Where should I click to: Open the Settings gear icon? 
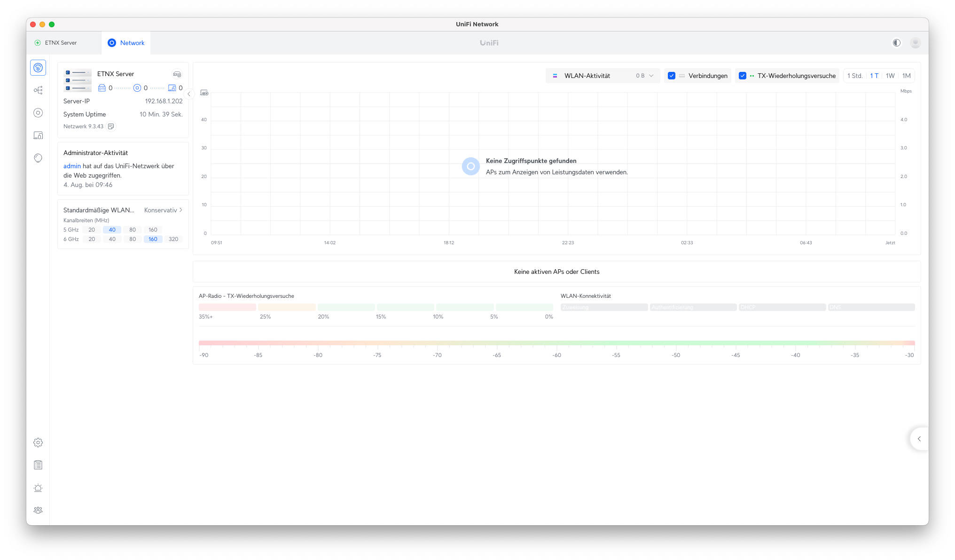point(38,443)
